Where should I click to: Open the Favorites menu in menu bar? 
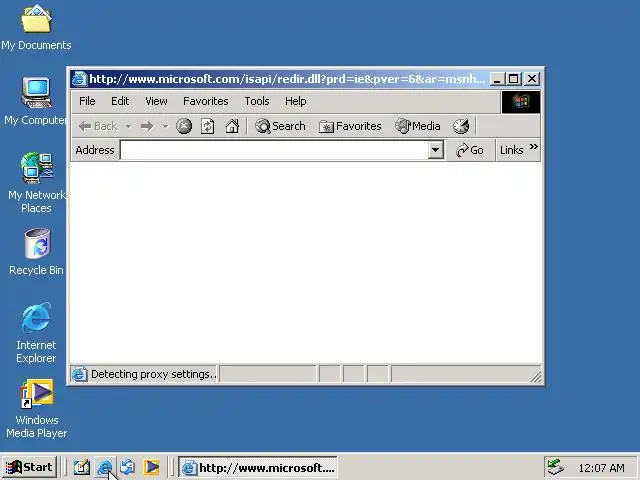point(206,101)
